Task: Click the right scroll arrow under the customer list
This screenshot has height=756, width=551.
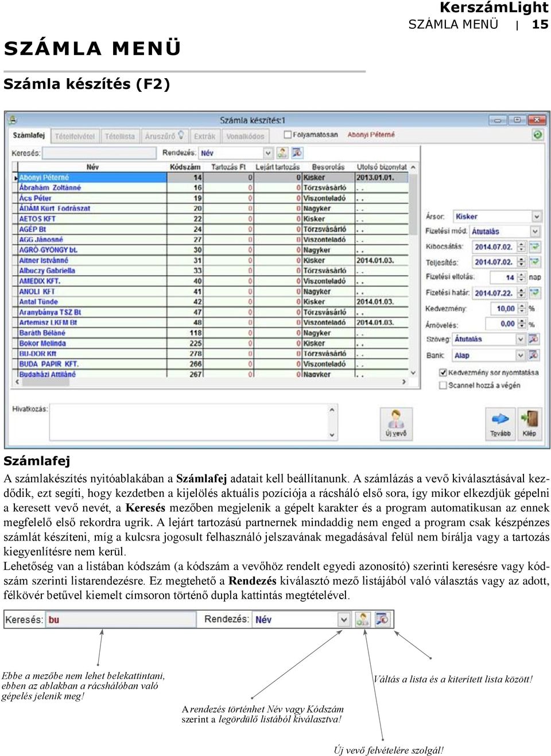Action: click(403, 382)
